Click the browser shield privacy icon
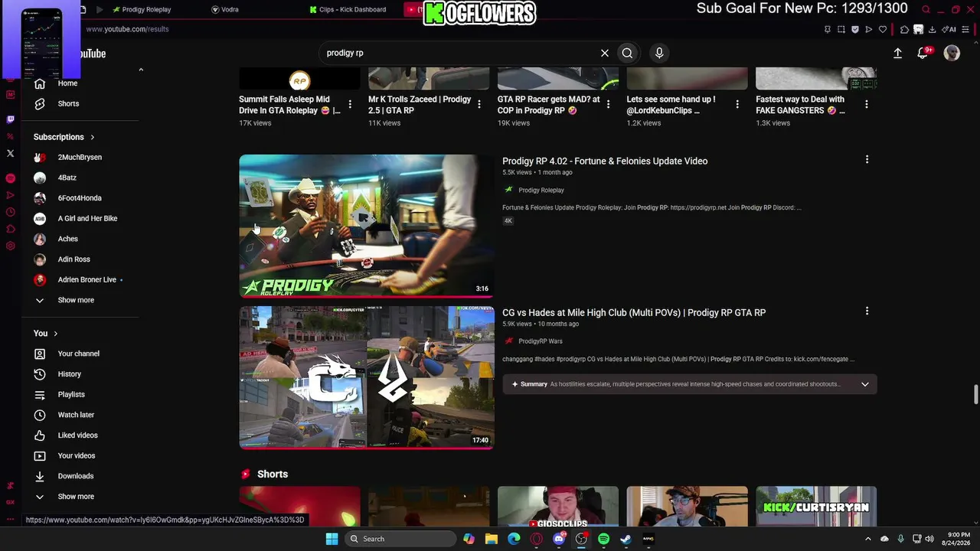The width and height of the screenshot is (980, 551). (855, 29)
